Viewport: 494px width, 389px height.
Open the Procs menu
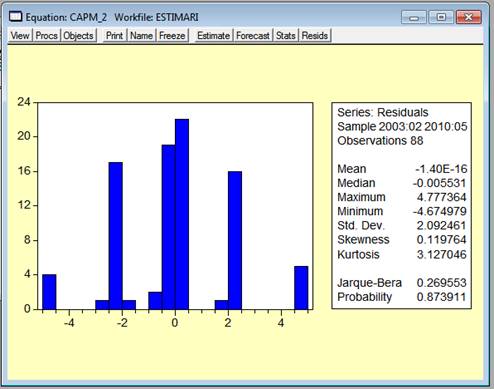pos(46,35)
